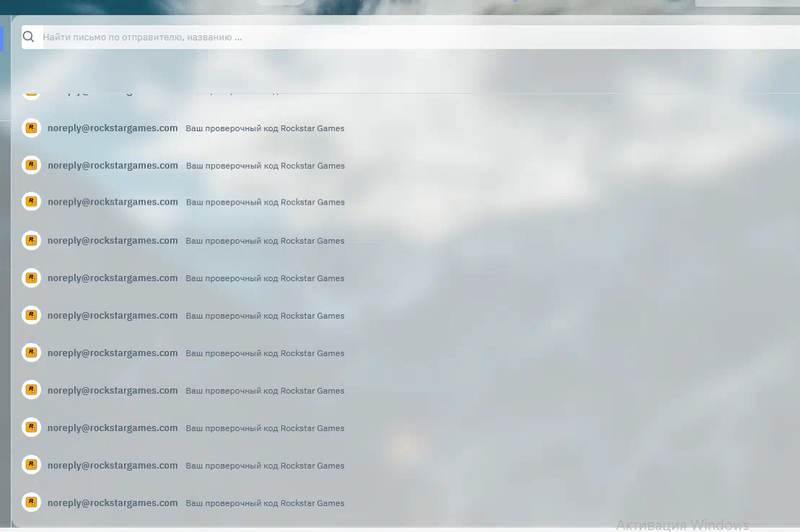Select the Rockstar avatar icon in the bottom-most email row
This screenshot has width=800, height=532.
(31, 502)
